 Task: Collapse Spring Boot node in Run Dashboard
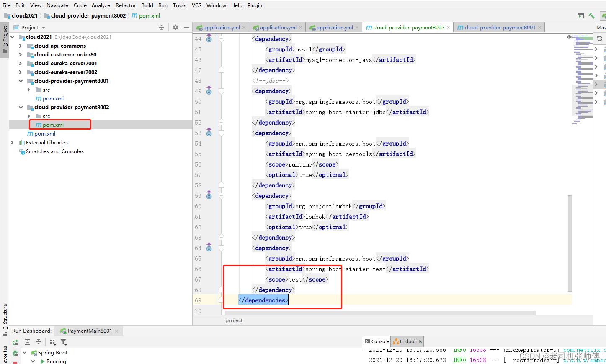click(25, 353)
